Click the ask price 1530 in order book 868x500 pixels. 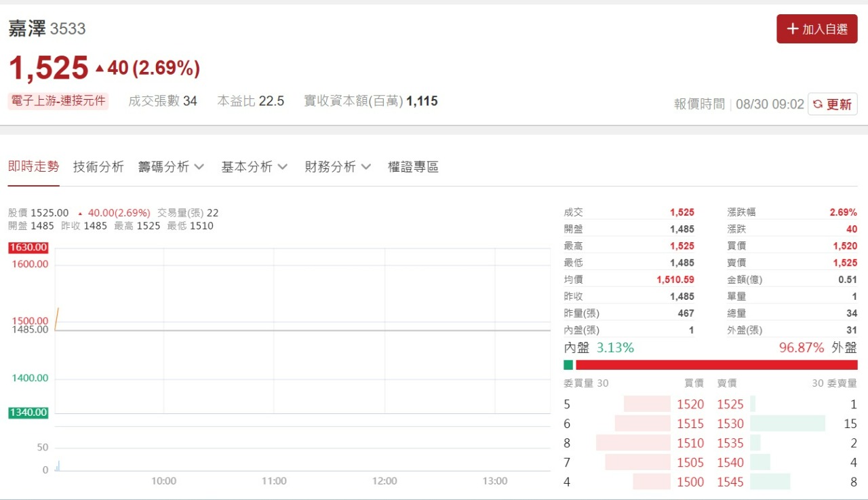[x=730, y=424]
